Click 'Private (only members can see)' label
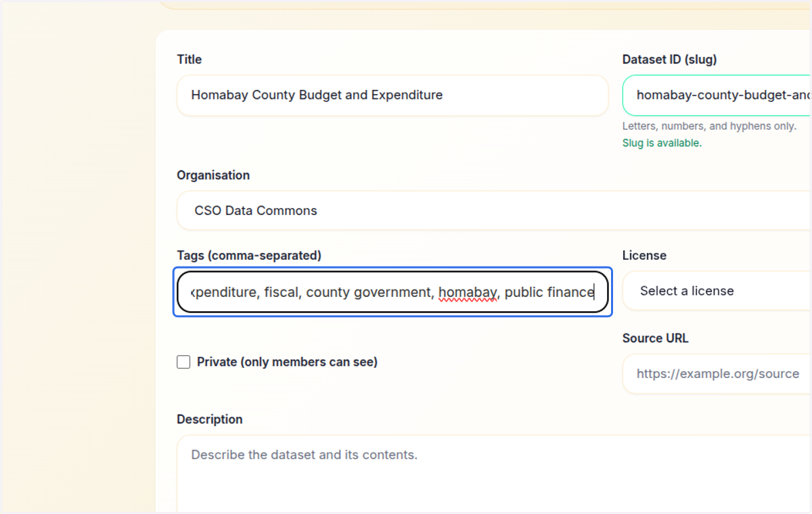This screenshot has width=812, height=514. point(287,362)
